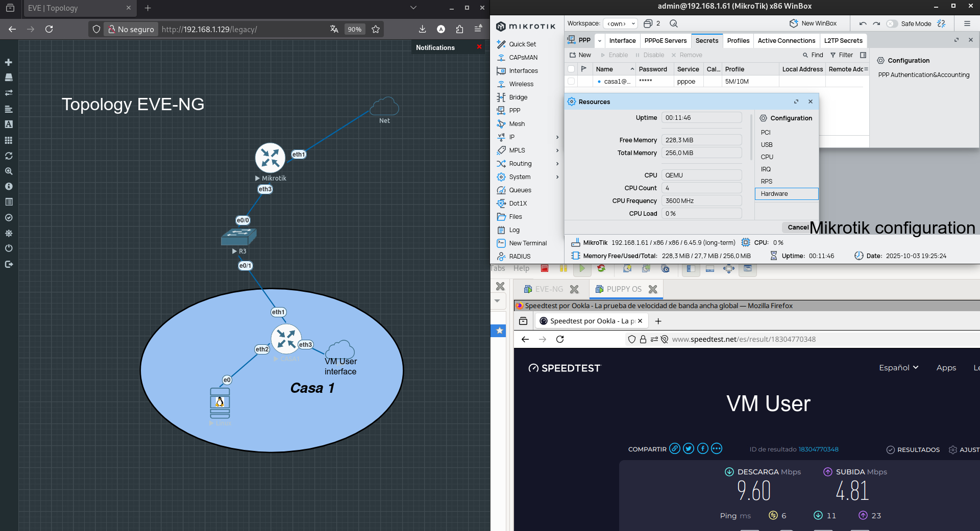The image size is (980, 531).
Task: Share result via Twitter icon
Action: pyautogui.click(x=689, y=449)
